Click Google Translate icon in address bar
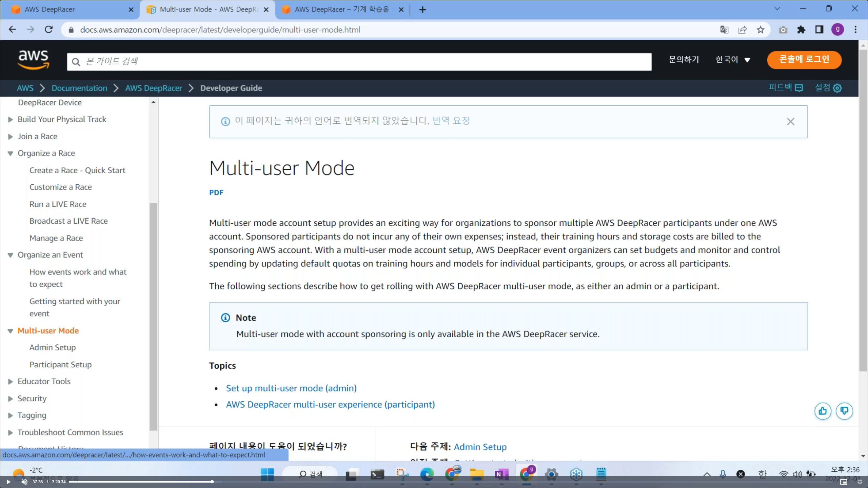The image size is (868, 488). pyautogui.click(x=724, y=30)
